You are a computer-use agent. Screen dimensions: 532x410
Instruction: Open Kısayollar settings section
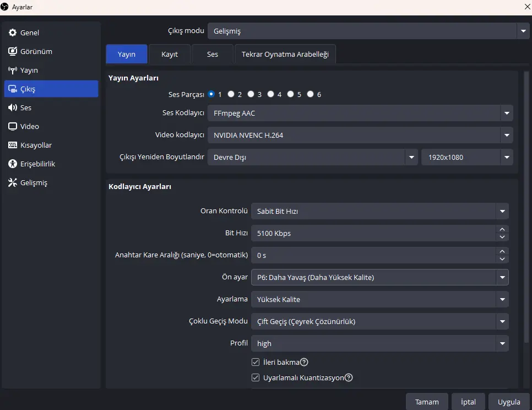(x=51, y=145)
